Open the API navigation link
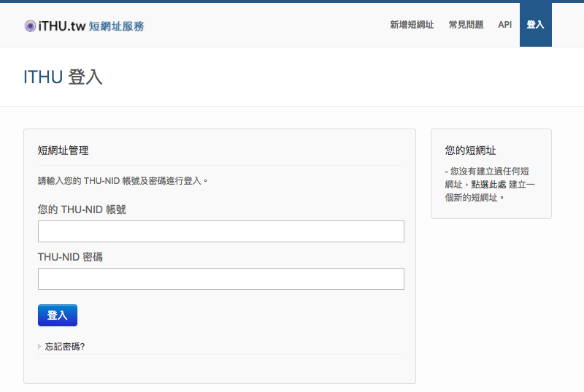 click(504, 25)
